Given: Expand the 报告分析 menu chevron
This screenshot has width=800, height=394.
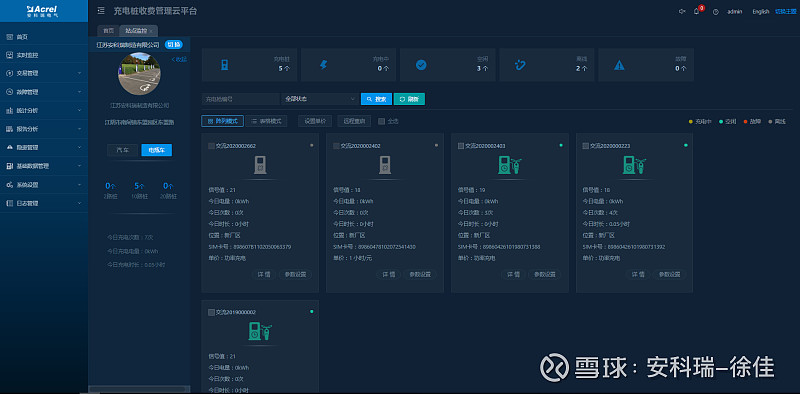Looking at the screenshot, I should tap(80, 129).
